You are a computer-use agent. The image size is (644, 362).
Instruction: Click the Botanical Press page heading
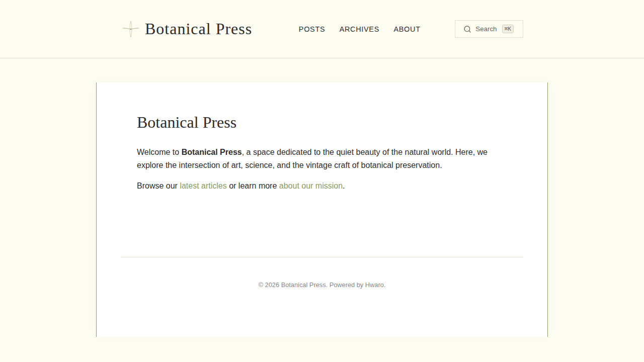[x=187, y=122]
